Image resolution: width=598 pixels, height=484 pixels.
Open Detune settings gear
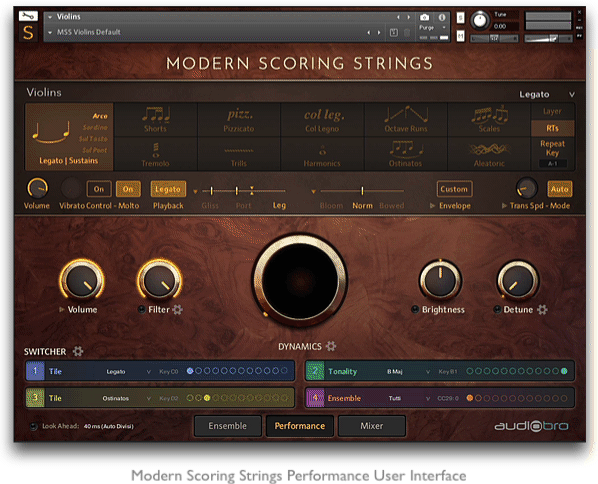542,309
